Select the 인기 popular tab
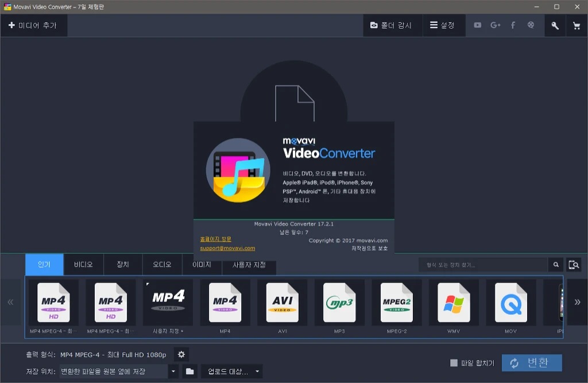The width and height of the screenshot is (588, 383). (x=44, y=265)
